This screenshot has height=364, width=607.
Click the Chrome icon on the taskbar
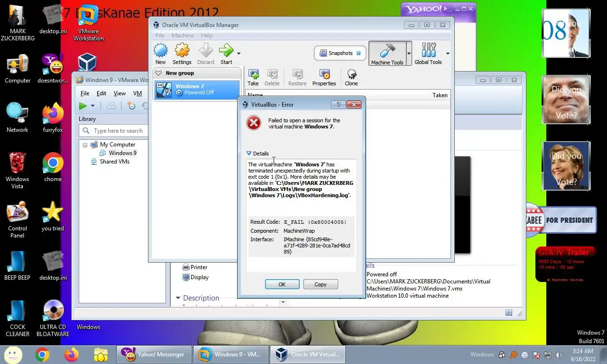42,355
